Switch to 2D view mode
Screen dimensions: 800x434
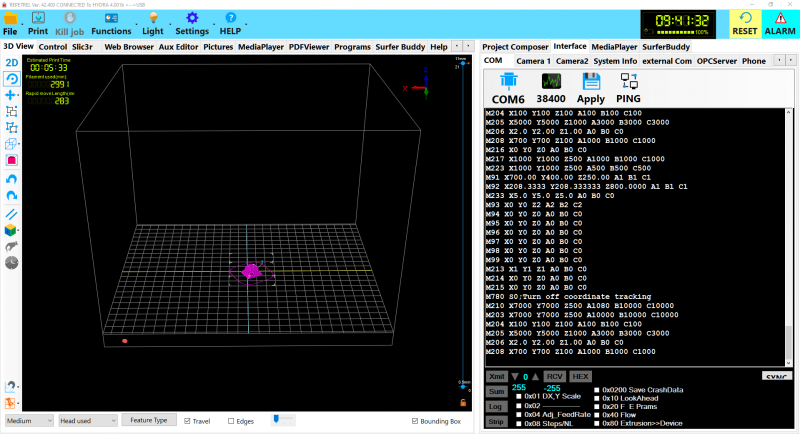pyautogui.click(x=11, y=63)
